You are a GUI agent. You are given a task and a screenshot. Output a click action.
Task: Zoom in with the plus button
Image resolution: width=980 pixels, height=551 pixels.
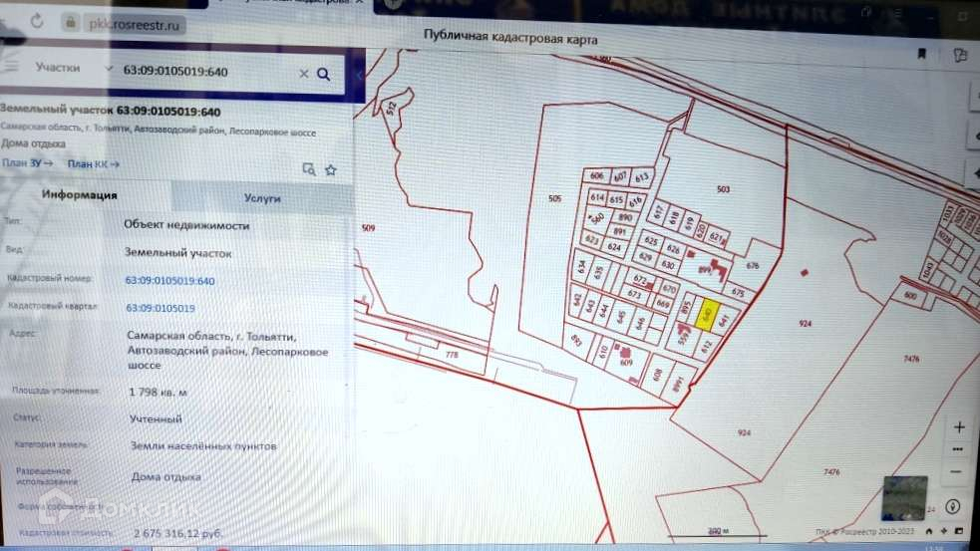959,427
